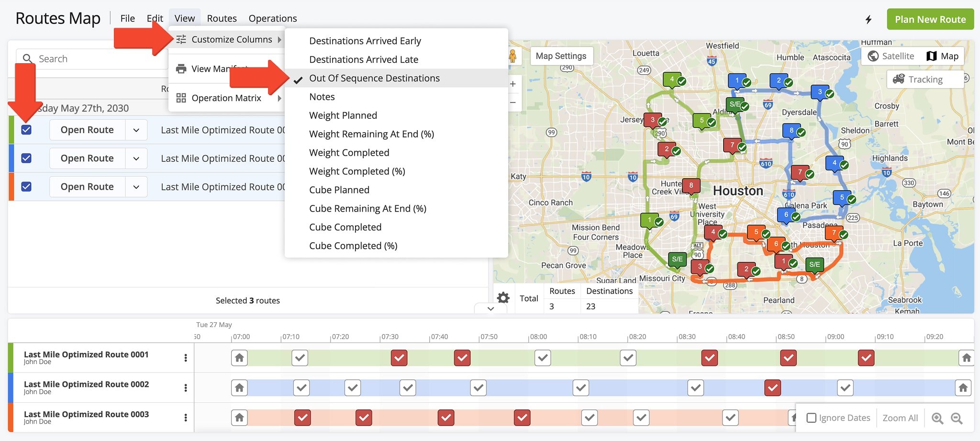Zoom out timeline with magnifier minus
Image resolution: width=980 pixels, height=441 pixels.
[957, 418]
